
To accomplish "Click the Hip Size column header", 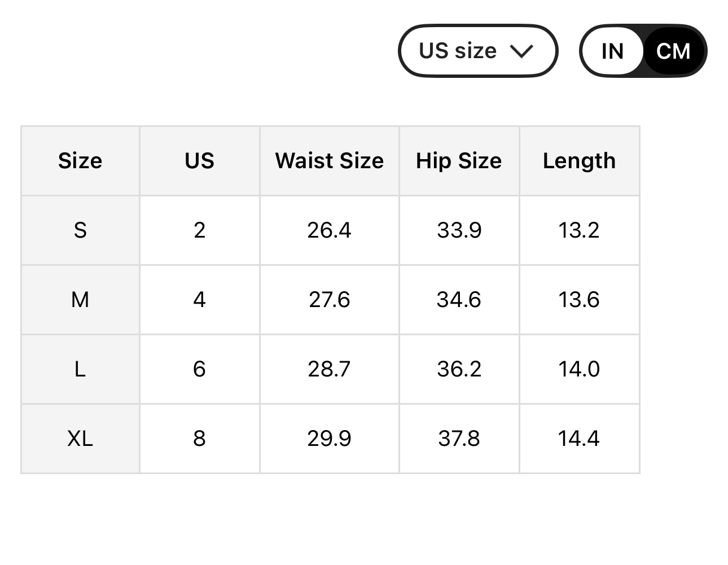I will coord(459,161).
